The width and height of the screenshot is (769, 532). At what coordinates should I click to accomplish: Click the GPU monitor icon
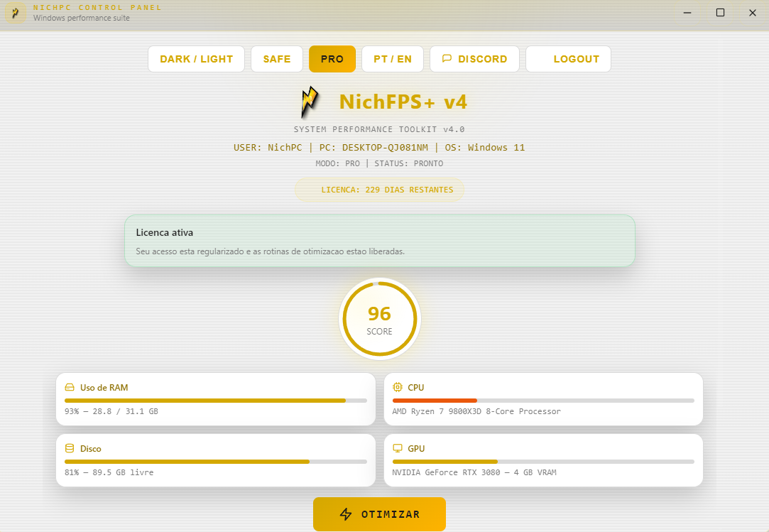click(397, 449)
